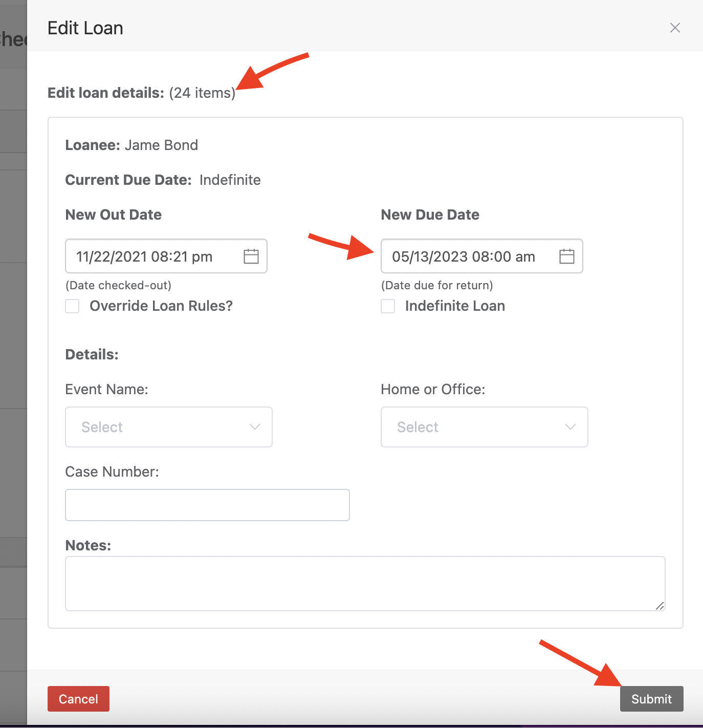Enable the Indefinite Loan checkbox
The image size is (703, 728).
(x=387, y=306)
